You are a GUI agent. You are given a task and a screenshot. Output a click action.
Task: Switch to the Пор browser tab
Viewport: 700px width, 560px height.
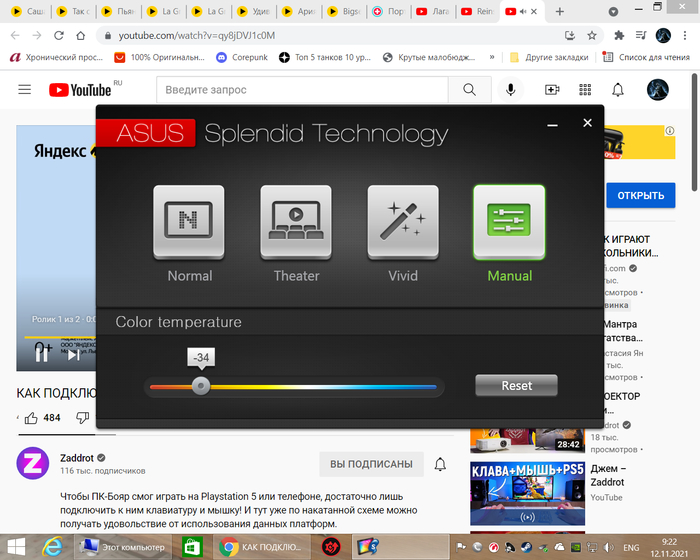pyautogui.click(x=388, y=12)
